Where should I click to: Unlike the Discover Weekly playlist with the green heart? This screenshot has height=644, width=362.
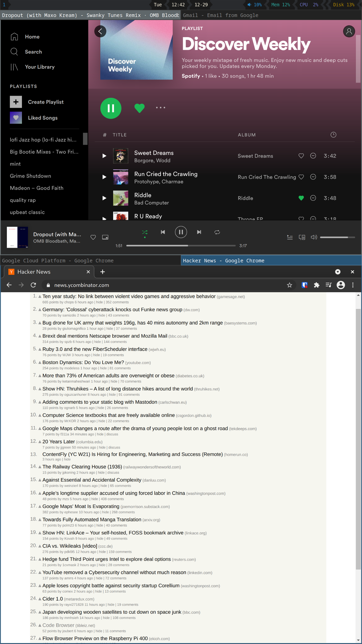[140, 108]
